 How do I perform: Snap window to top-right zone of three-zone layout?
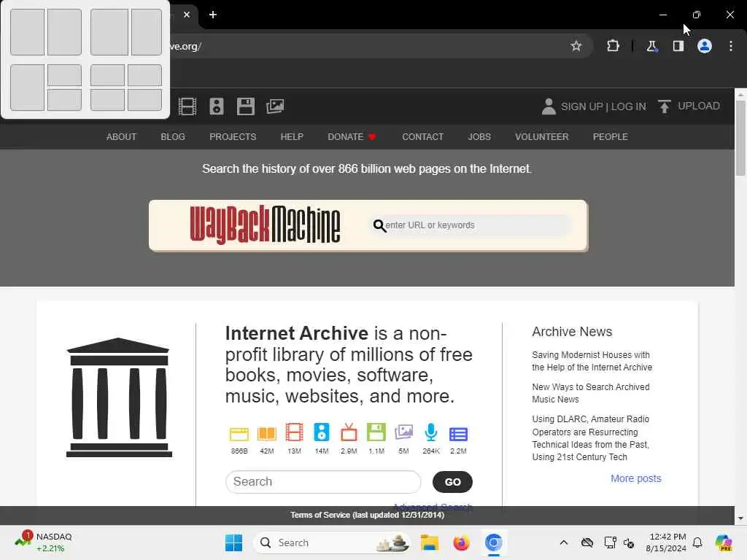pyautogui.click(x=64, y=75)
